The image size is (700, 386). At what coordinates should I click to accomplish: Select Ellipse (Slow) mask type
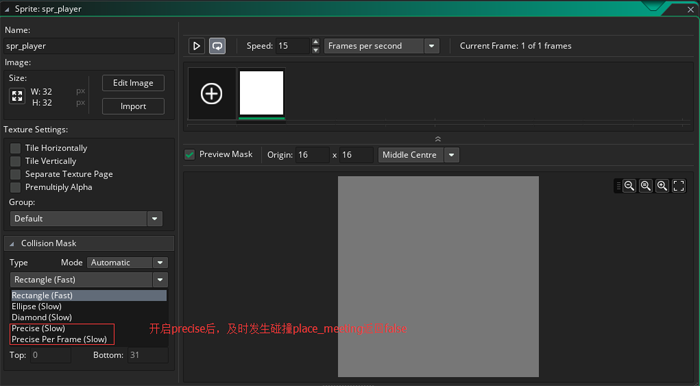89,307
